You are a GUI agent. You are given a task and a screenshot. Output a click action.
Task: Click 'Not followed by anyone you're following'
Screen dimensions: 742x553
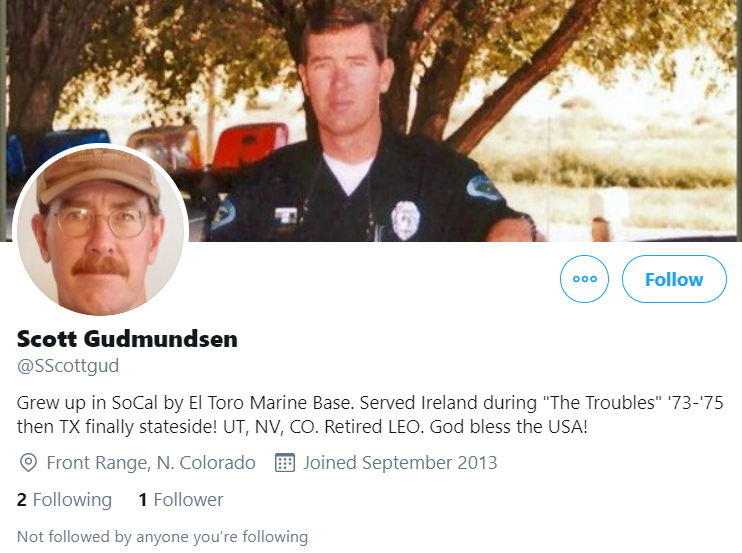click(x=162, y=537)
